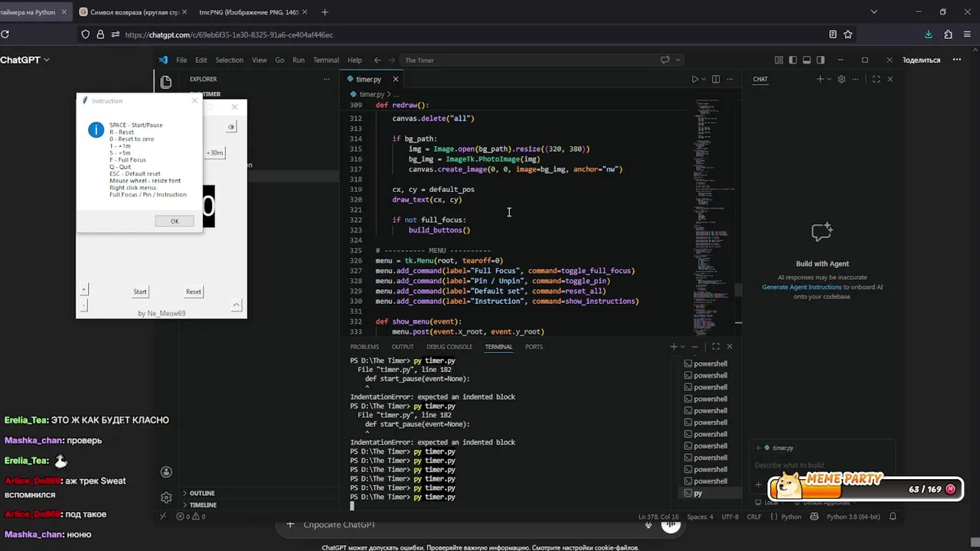
Task: Click the browser downloads icon
Action: pos(929,34)
